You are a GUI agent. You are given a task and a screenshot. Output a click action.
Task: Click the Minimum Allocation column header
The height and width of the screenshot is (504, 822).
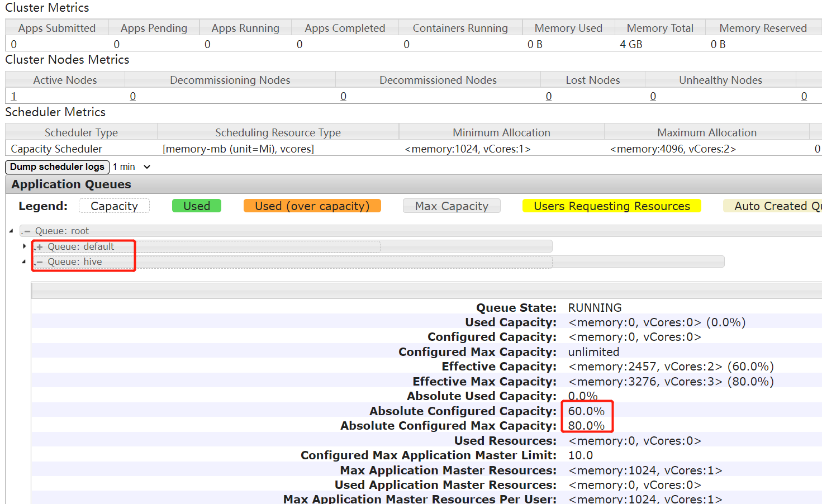[501, 132]
